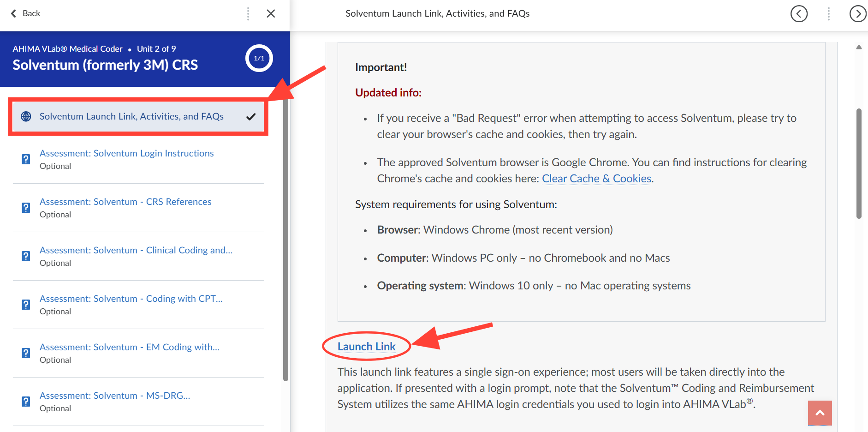Open sidebar three-dot options menu
This screenshot has height=432, width=868.
248,14
